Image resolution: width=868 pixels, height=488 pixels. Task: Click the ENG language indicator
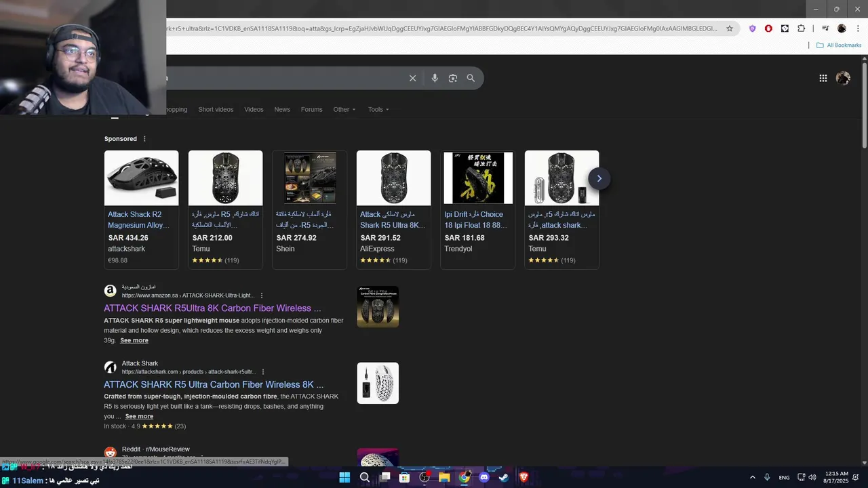pos(784,478)
